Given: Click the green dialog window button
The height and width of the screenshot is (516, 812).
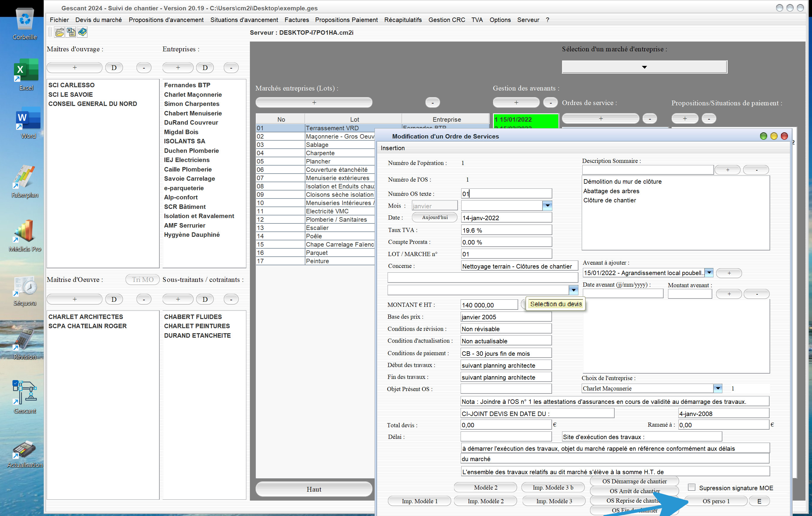Looking at the screenshot, I should [x=763, y=136].
